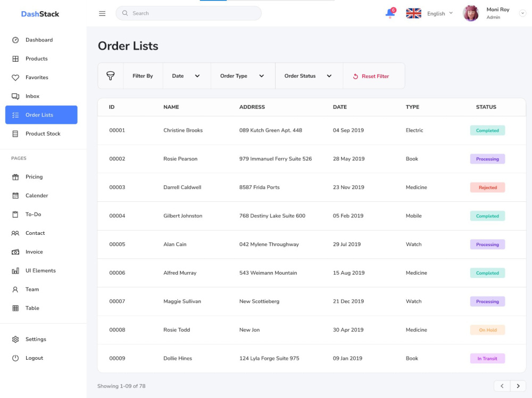Click the Product Stock icon

[15, 134]
